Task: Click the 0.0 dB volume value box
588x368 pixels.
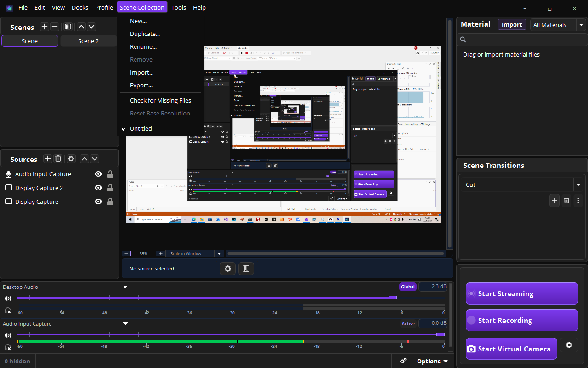Action: pyautogui.click(x=433, y=323)
